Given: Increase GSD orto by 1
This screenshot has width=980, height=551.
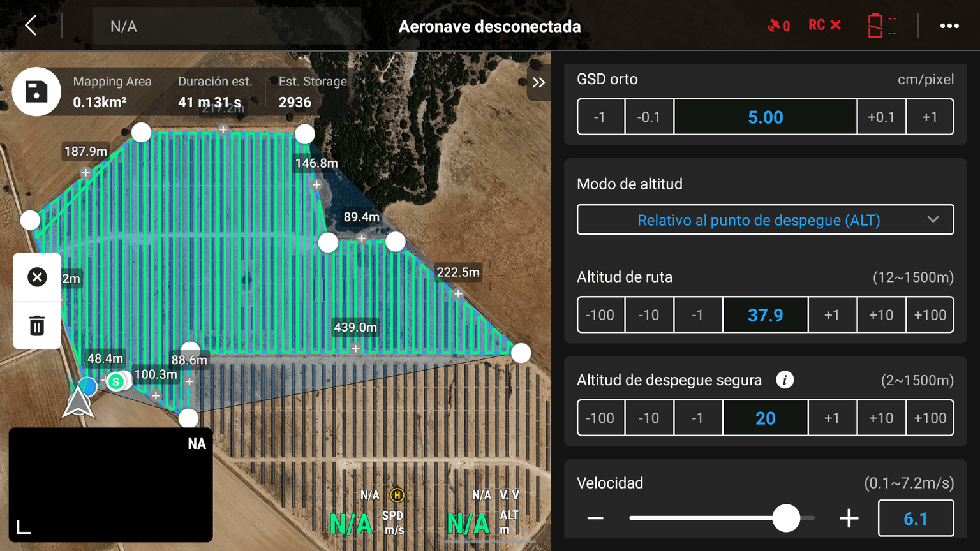Looking at the screenshot, I should (930, 117).
